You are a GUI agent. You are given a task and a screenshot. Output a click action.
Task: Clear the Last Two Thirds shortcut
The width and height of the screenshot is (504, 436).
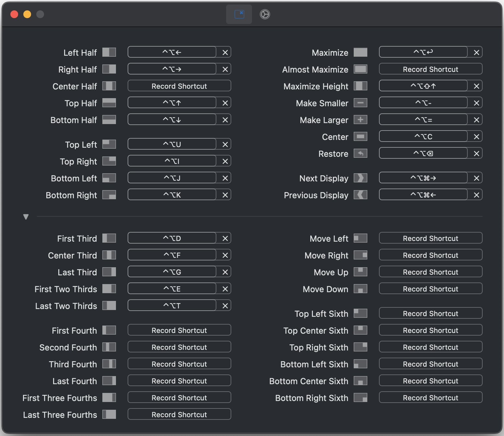coord(225,306)
